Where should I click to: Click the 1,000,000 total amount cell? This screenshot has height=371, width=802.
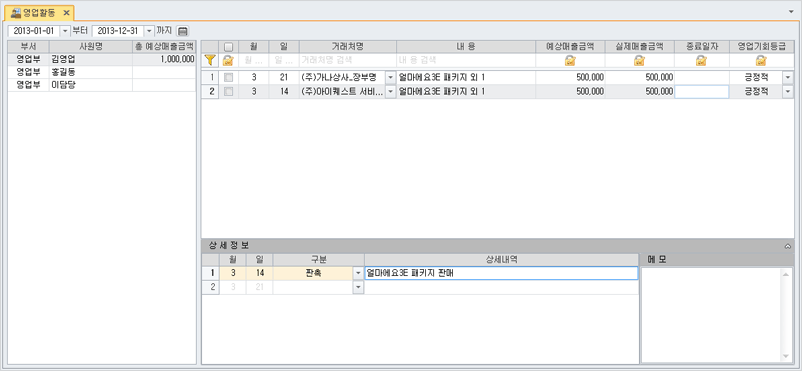(164, 59)
